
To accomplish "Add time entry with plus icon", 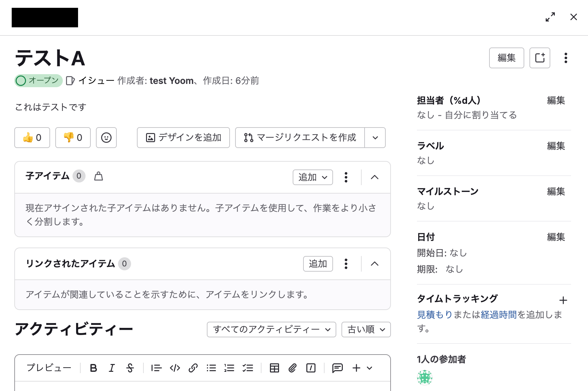I will coord(563,300).
